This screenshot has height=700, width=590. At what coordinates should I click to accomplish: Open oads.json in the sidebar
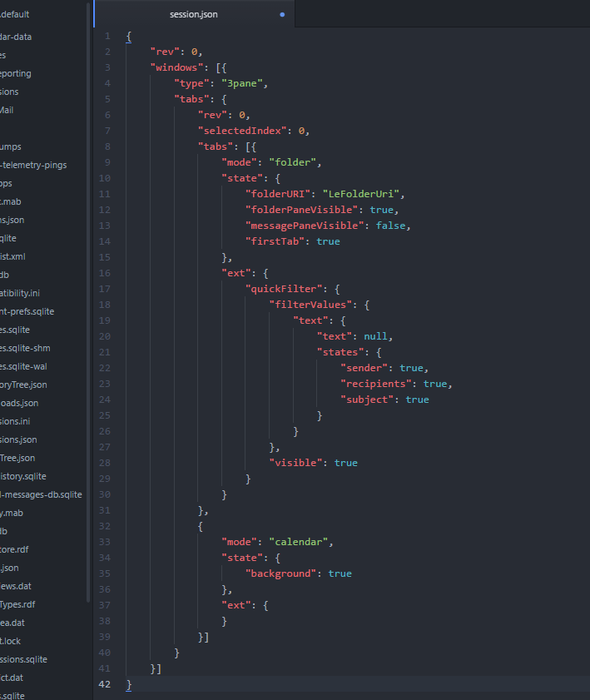point(19,403)
